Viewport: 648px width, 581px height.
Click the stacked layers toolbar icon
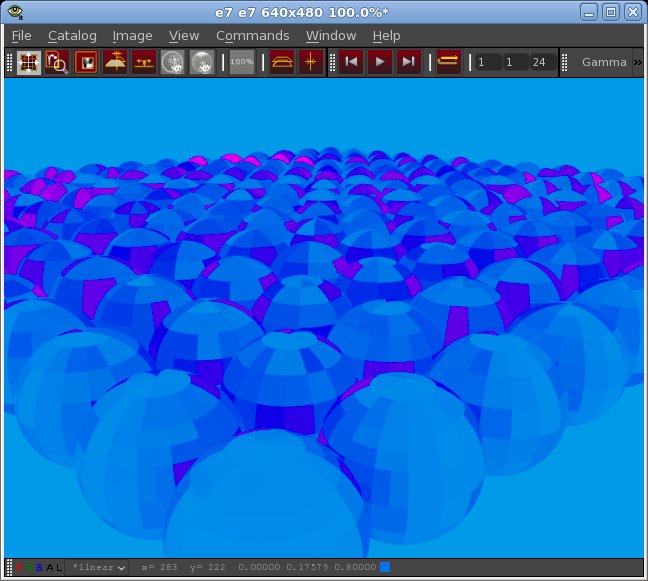[x=282, y=62]
